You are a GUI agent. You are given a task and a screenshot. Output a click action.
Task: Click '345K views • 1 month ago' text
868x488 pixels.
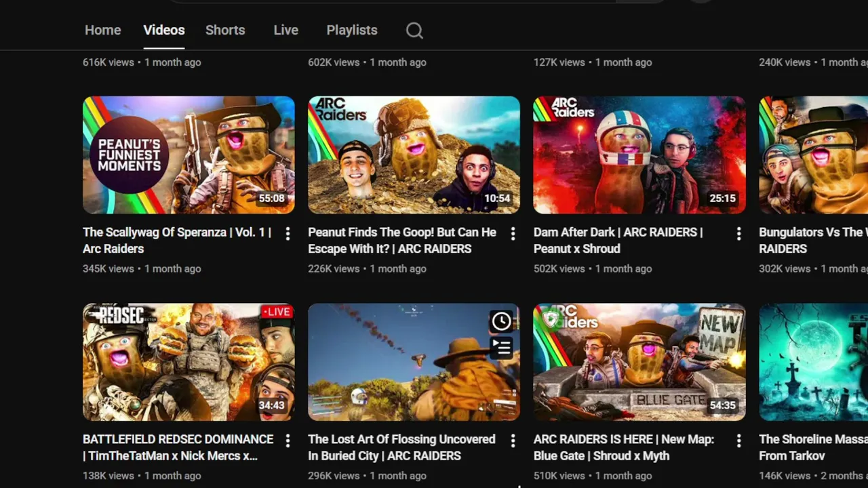(142, 268)
